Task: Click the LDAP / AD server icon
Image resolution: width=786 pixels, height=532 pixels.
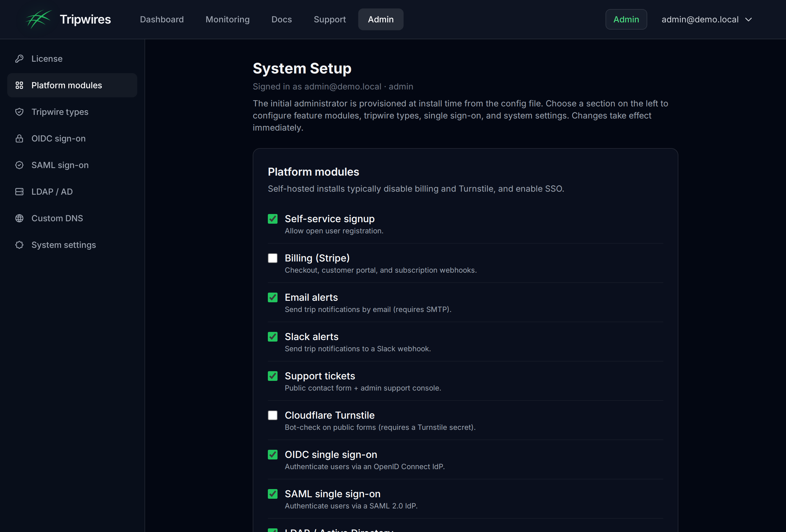Action: coord(19,191)
